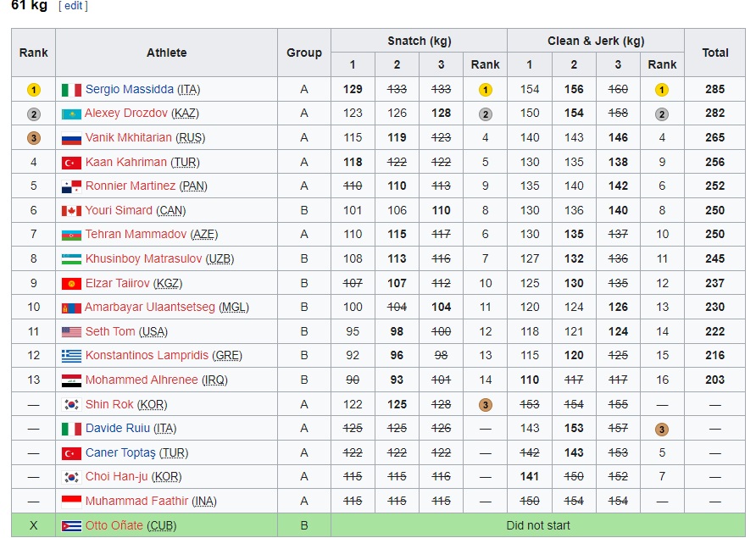The image size is (756, 538).
Task: Click the bronze medal icon in Davide Ruiu's row
Action: tap(662, 430)
